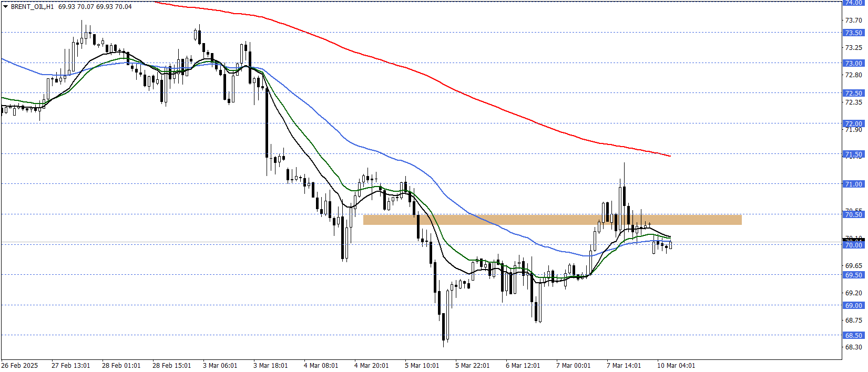Click the 70.00 price level label
The width and height of the screenshot is (868, 372).
853,245
